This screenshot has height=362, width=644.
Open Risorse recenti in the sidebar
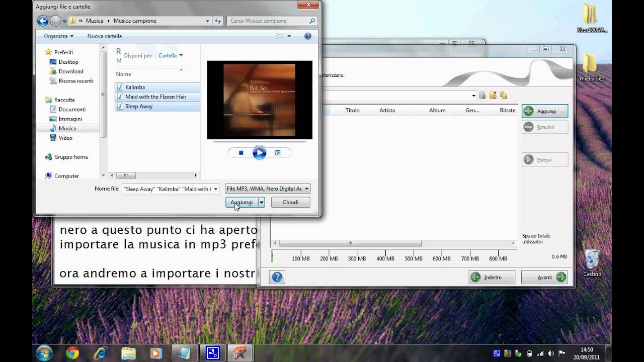[76, 81]
